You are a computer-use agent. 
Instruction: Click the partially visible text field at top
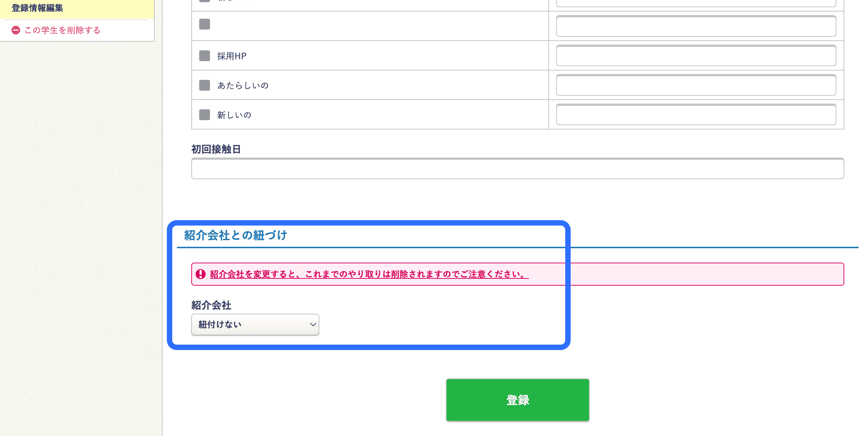pos(696,3)
